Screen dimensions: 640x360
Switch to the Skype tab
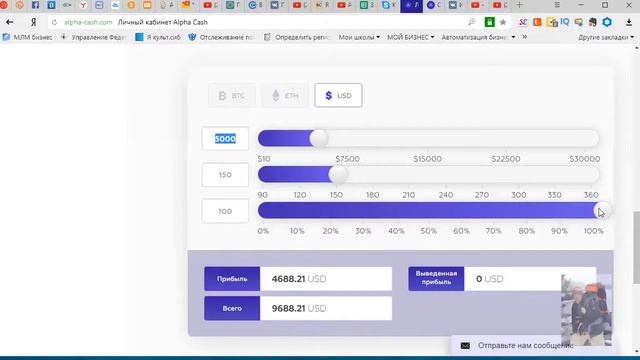(x=389, y=5)
